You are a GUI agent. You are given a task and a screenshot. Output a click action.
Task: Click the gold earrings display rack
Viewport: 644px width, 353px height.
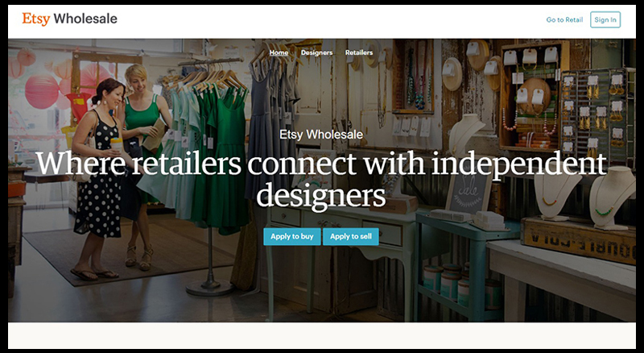(x=593, y=113)
